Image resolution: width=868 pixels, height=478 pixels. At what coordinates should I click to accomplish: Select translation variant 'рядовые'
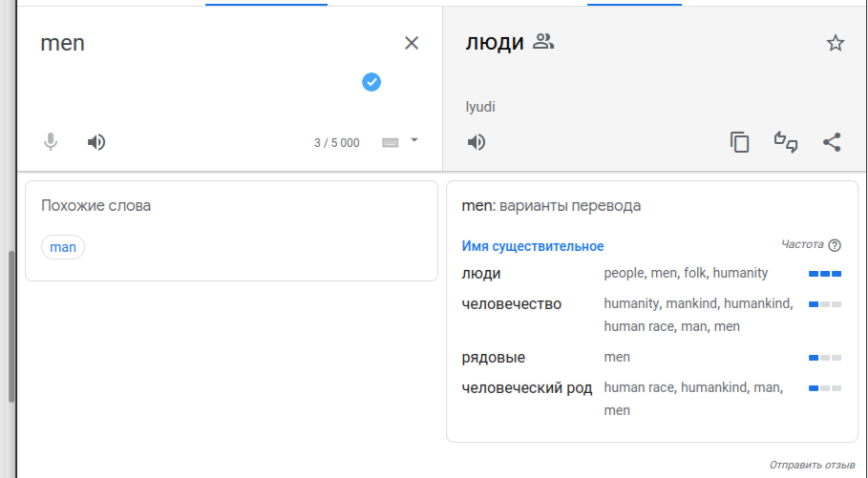coord(494,358)
